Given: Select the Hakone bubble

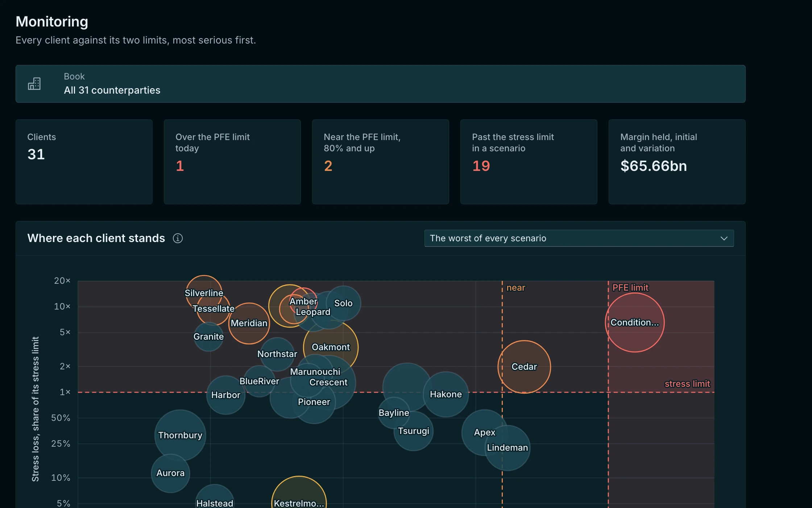Looking at the screenshot, I should [x=446, y=394].
